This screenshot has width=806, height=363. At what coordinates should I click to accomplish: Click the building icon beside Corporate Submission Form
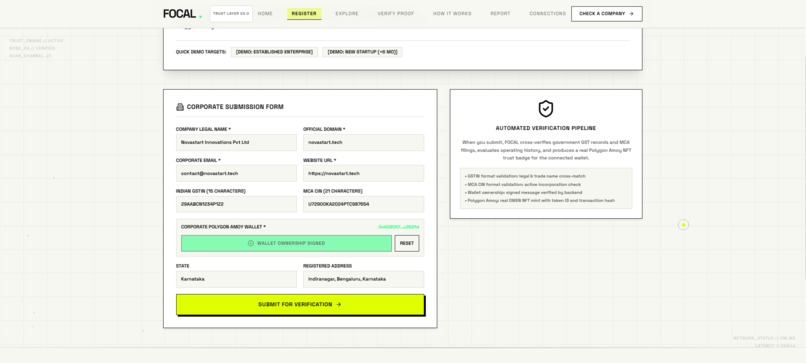pyautogui.click(x=180, y=107)
